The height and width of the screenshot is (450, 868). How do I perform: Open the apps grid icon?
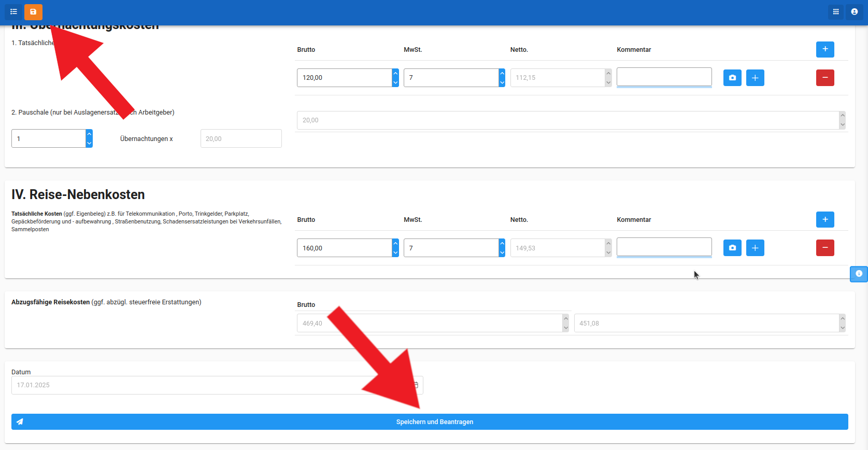point(836,11)
